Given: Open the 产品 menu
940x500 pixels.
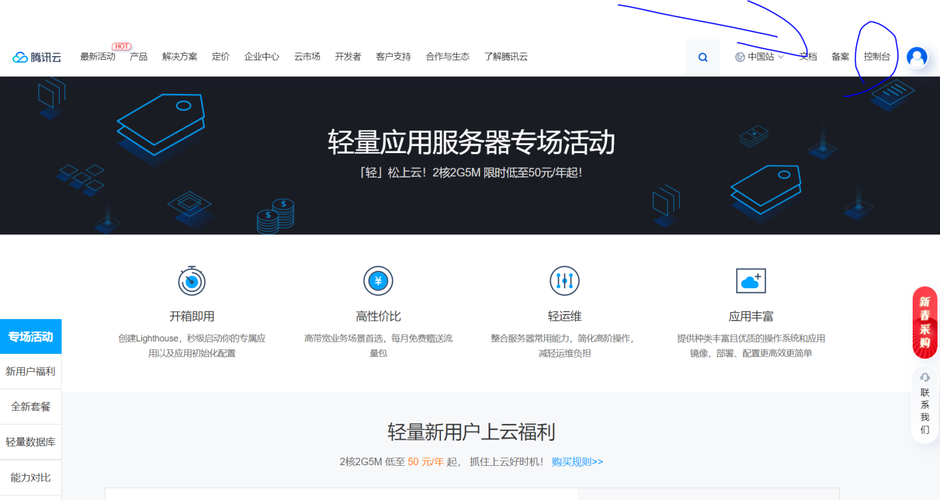Looking at the screenshot, I should coord(138,56).
